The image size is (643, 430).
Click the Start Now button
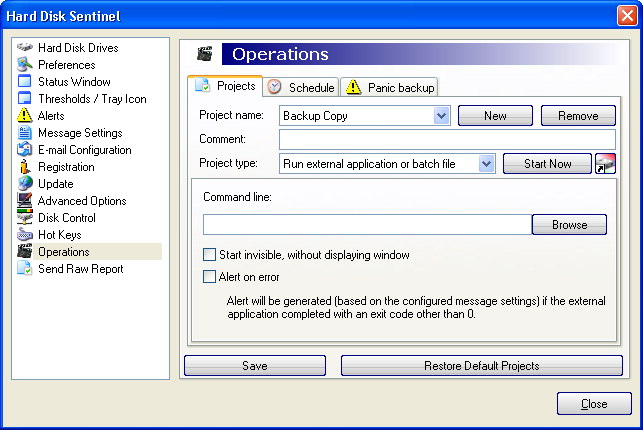click(547, 164)
